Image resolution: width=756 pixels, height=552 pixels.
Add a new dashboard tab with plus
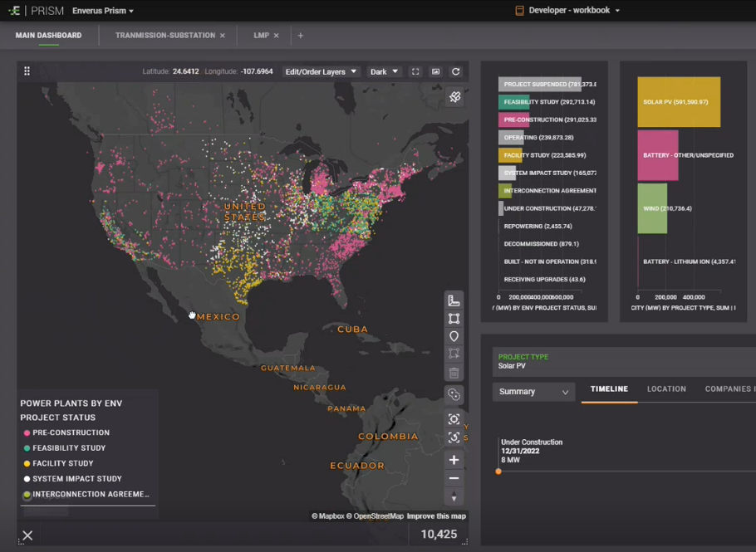(x=301, y=36)
